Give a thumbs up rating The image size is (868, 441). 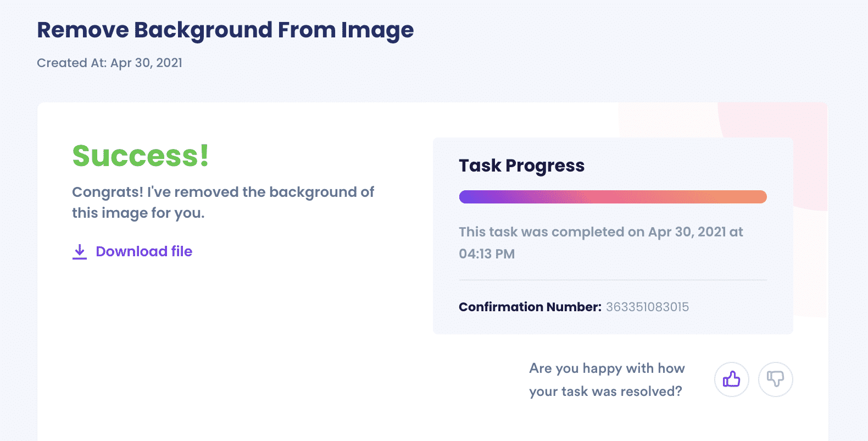731,379
